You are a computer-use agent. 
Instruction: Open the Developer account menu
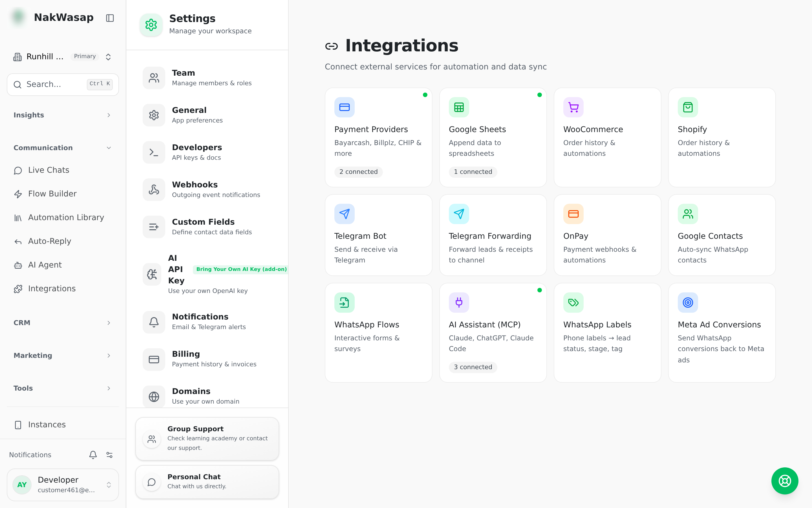(63, 485)
